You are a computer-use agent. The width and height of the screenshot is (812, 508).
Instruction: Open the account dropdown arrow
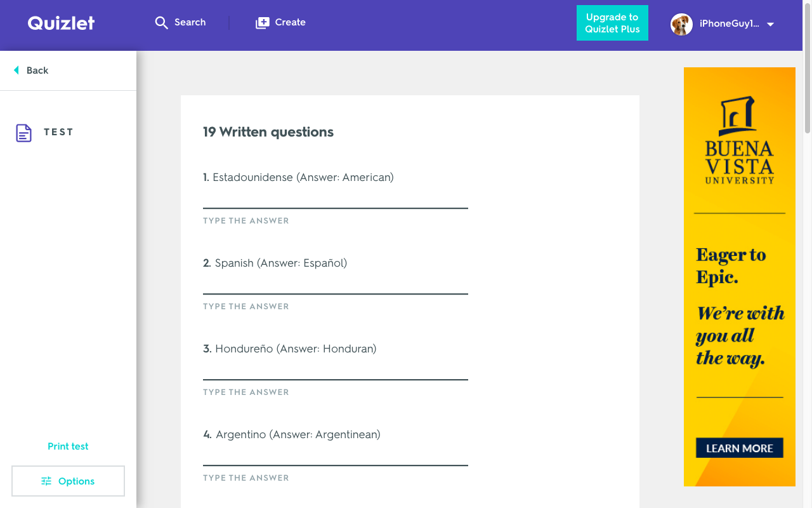pyautogui.click(x=770, y=25)
